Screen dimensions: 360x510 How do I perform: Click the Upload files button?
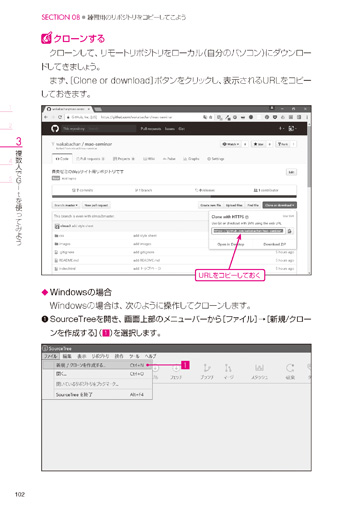coord(234,205)
